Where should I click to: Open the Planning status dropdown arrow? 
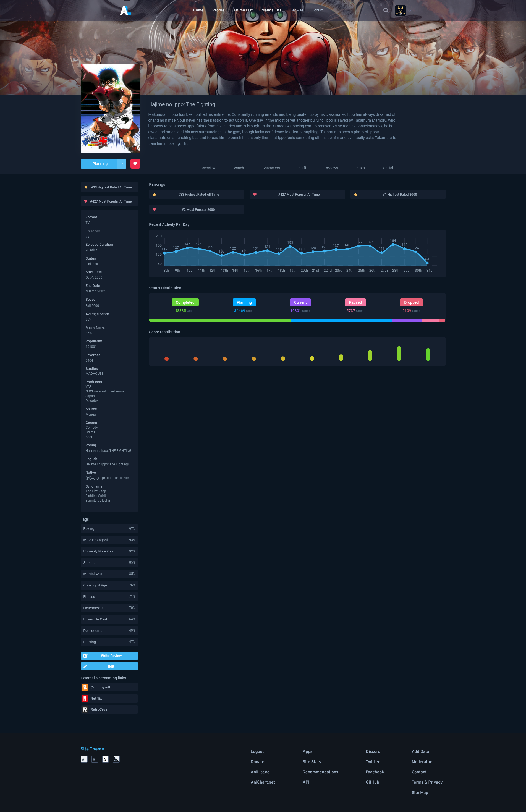pos(121,164)
